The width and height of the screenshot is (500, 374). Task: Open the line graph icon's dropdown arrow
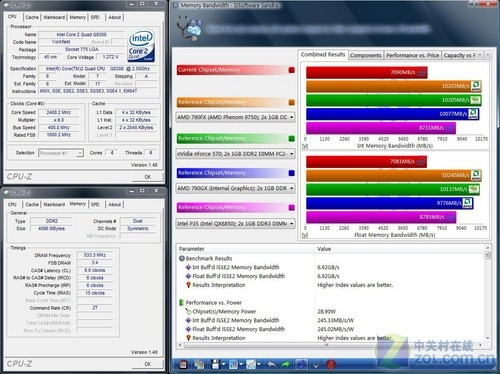click(259, 364)
